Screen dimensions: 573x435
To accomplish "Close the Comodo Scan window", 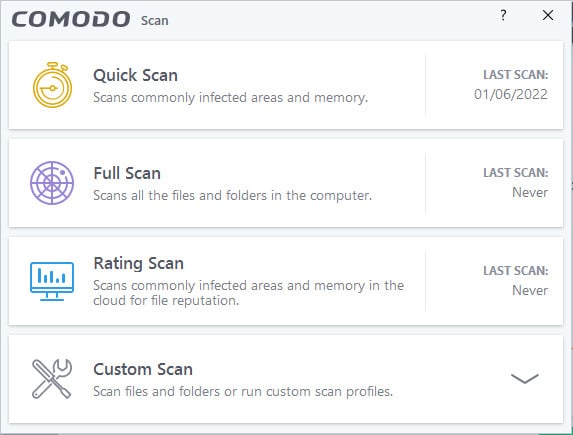I will pyautogui.click(x=548, y=15).
